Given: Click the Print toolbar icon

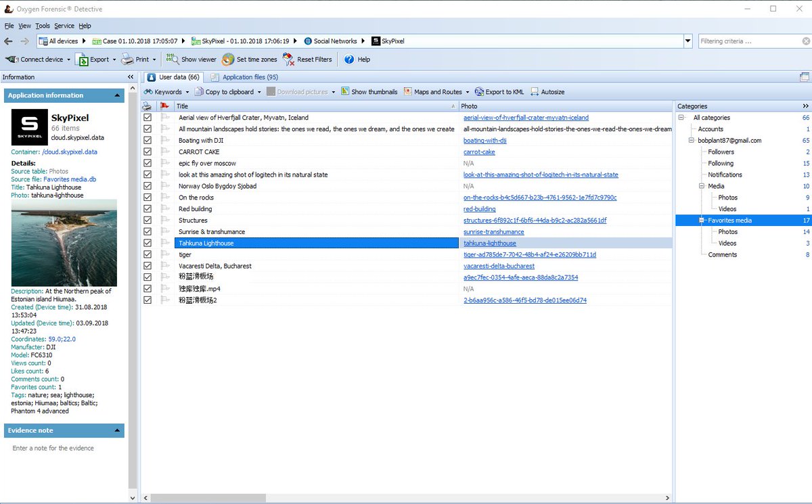Looking at the screenshot, I should point(127,60).
